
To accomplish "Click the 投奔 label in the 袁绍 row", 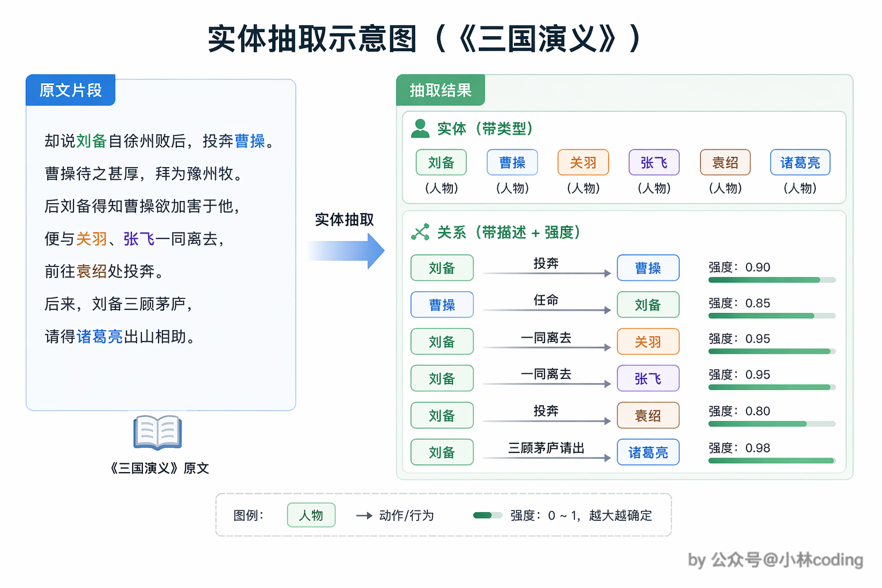I will click(546, 411).
